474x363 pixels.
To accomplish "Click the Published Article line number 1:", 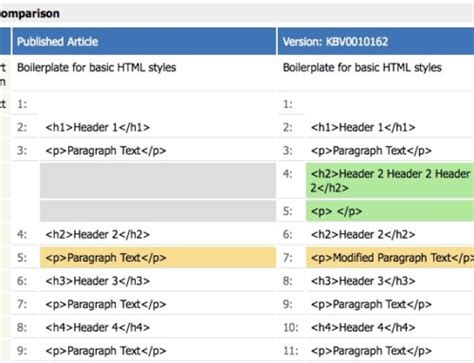I will coord(22,104).
